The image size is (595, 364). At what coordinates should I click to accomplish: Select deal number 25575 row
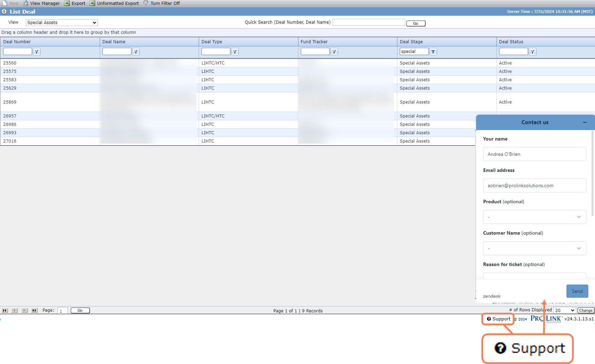click(x=297, y=71)
